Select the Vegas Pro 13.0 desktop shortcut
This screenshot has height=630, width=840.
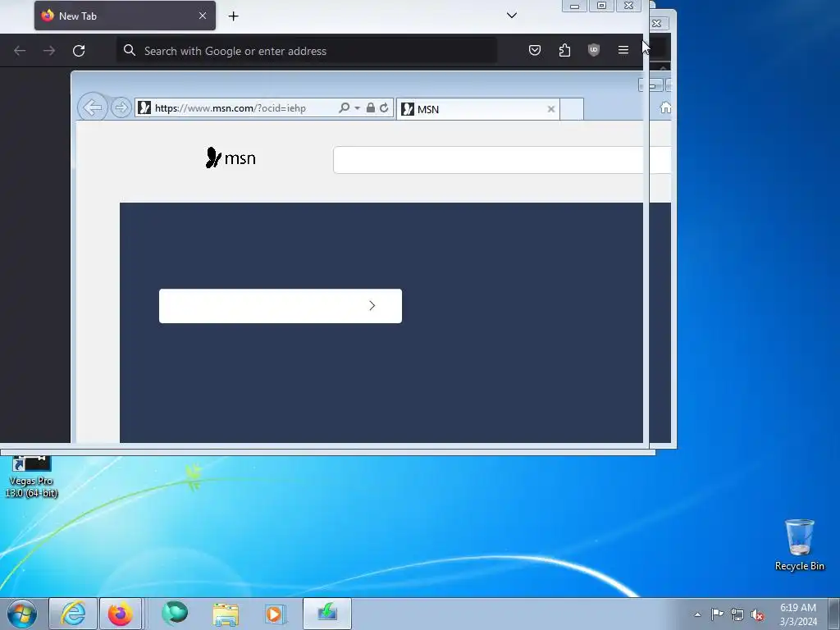pyautogui.click(x=31, y=477)
